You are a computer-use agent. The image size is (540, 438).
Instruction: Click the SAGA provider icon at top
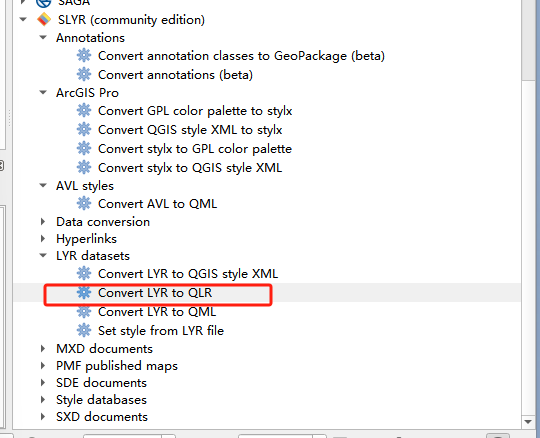44,3
